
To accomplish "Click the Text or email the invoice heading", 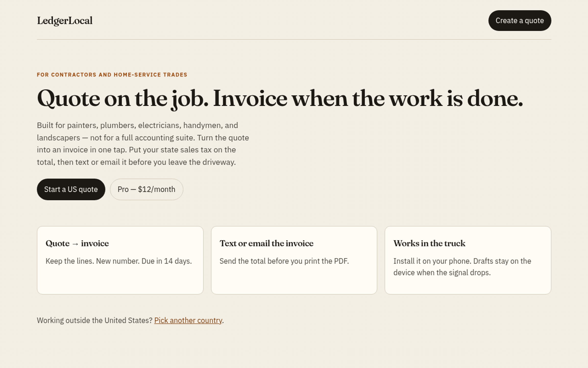I will click(266, 243).
